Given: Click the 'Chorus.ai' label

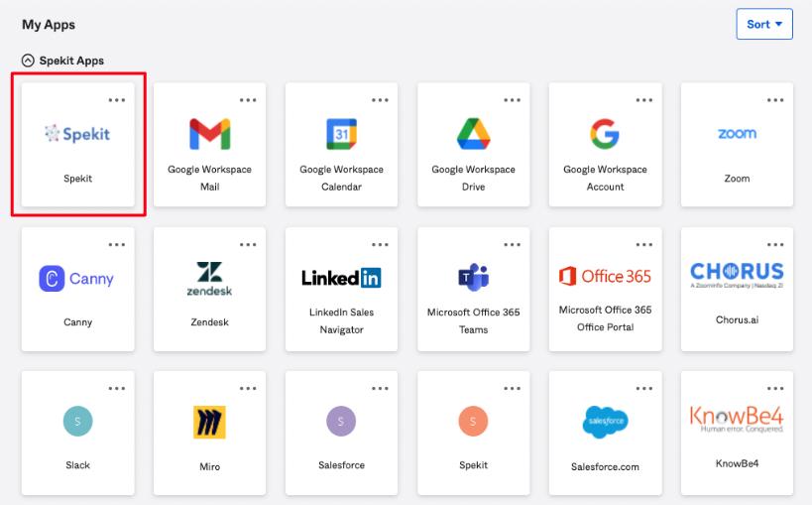Looking at the screenshot, I should coord(737,319).
